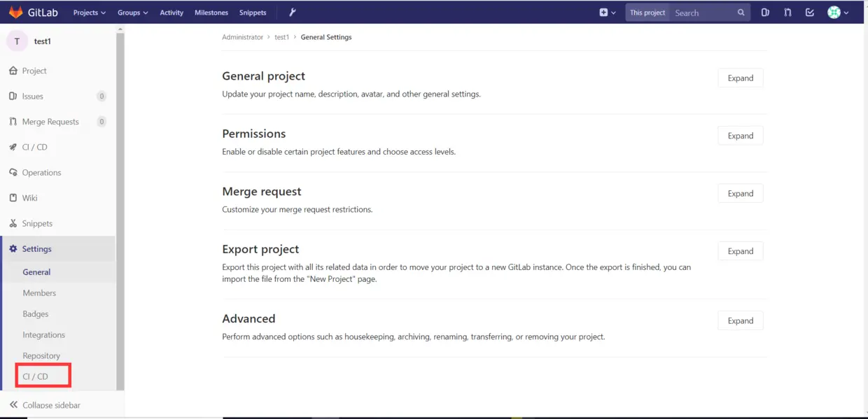Open General Settings breadcrumb link
The height and width of the screenshot is (419, 868).
[326, 37]
